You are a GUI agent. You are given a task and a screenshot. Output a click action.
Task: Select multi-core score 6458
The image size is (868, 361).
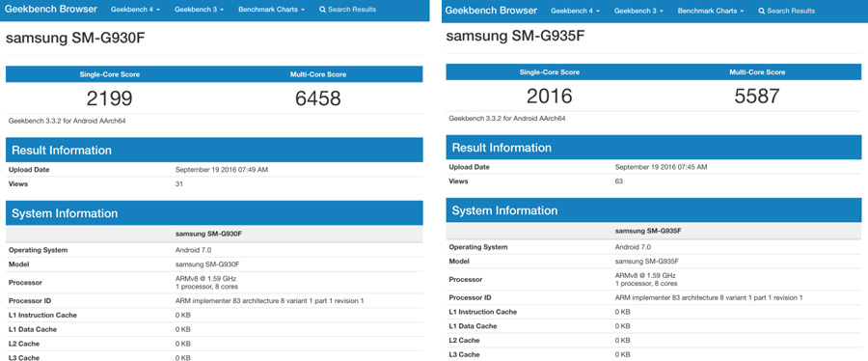(x=317, y=98)
